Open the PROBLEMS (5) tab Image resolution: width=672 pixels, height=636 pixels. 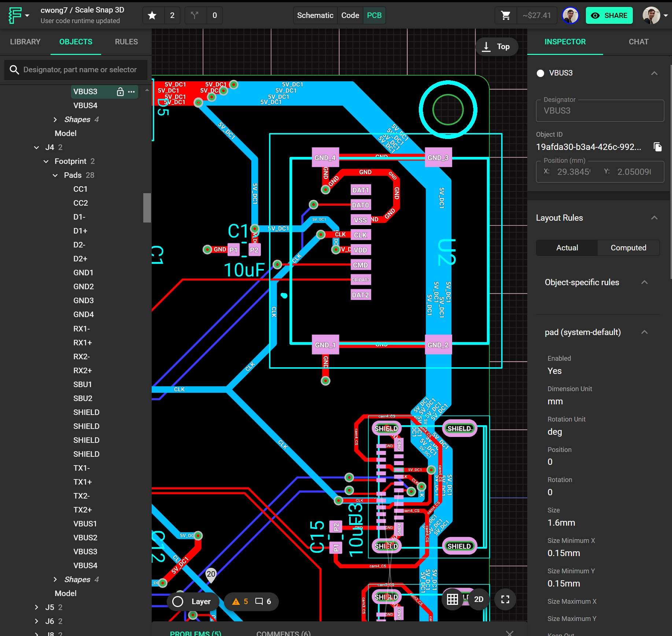(x=196, y=633)
